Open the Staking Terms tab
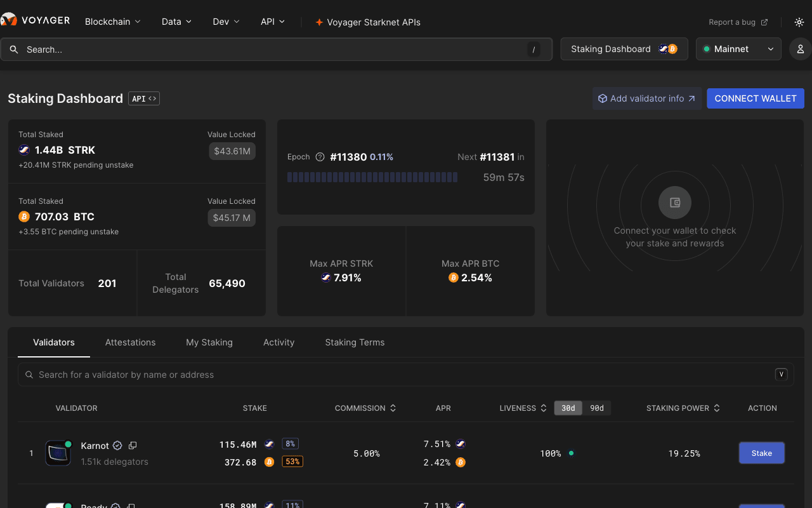 (x=355, y=342)
